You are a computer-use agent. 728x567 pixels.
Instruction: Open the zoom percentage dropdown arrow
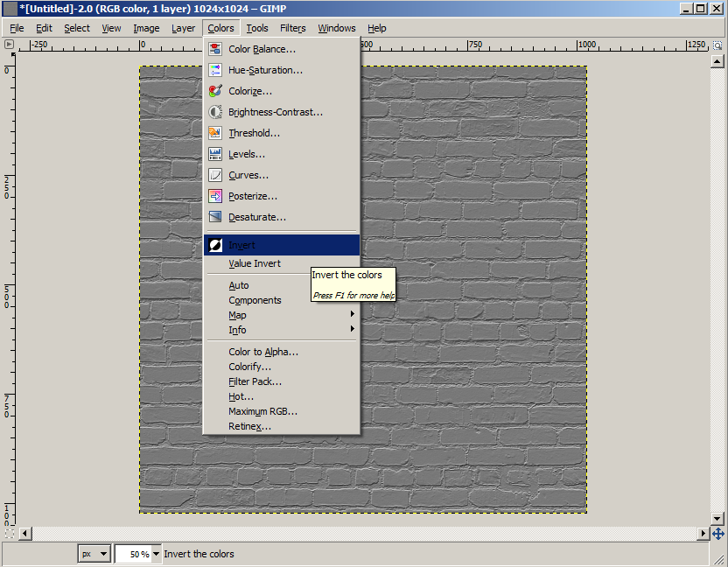(x=156, y=554)
